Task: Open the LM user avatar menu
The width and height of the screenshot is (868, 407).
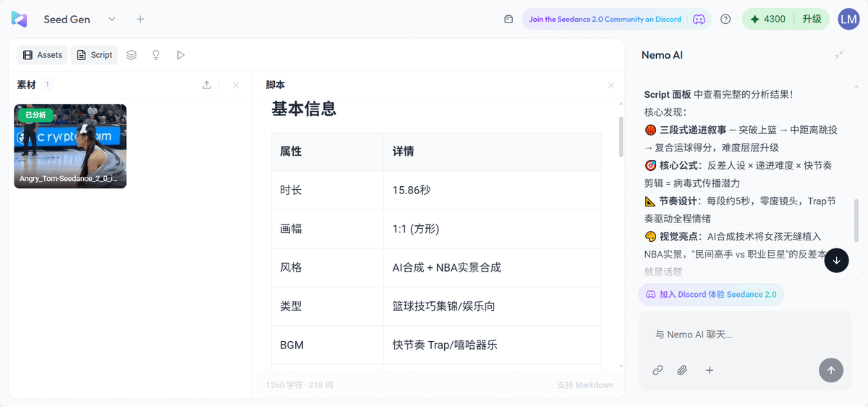Action: [848, 20]
